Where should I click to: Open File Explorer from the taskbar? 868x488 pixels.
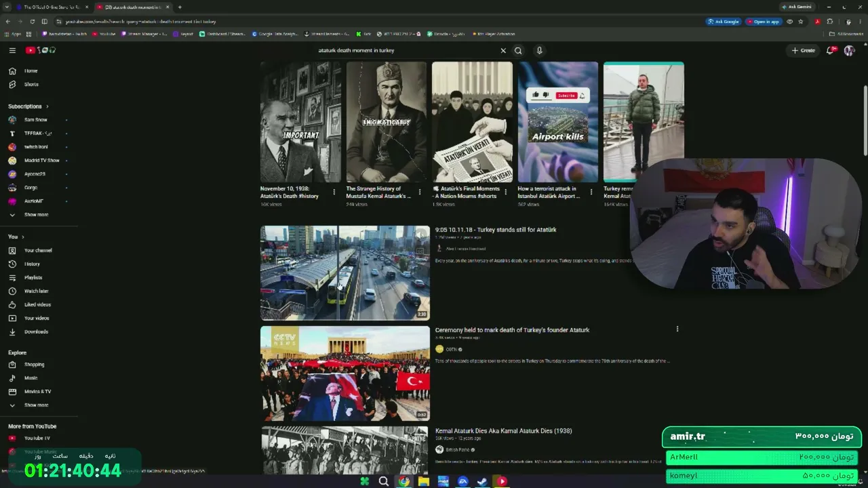pyautogui.click(x=424, y=481)
